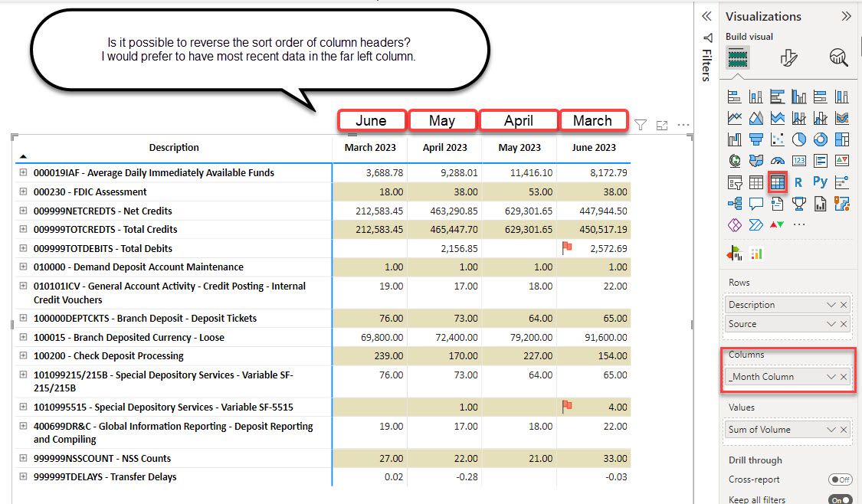This screenshot has height=504, width=862.
Task: Select the ArcGIS Maps visual
Action: 841,203
